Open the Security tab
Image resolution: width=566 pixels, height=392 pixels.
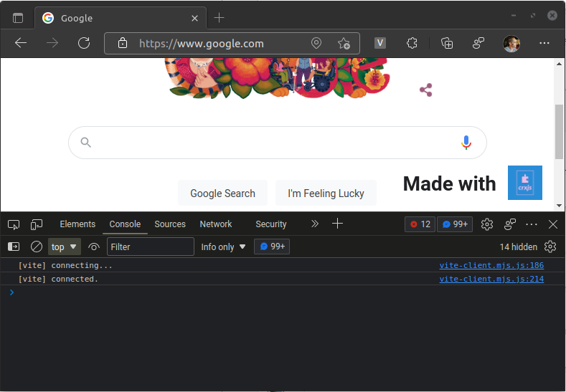click(x=271, y=224)
